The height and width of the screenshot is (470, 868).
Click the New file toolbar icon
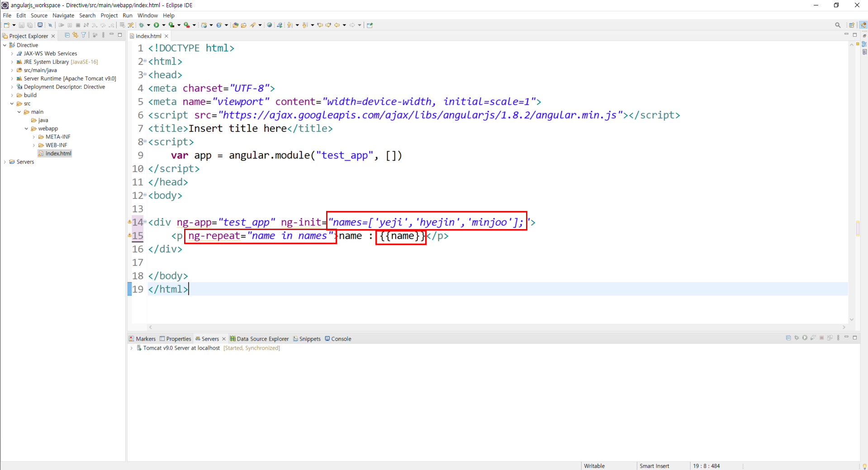click(6, 25)
